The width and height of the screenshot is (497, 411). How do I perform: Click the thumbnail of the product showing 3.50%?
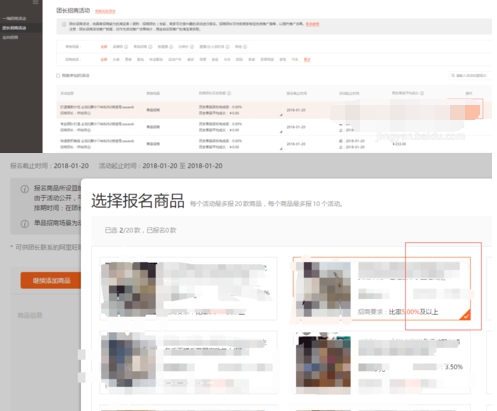(323, 363)
